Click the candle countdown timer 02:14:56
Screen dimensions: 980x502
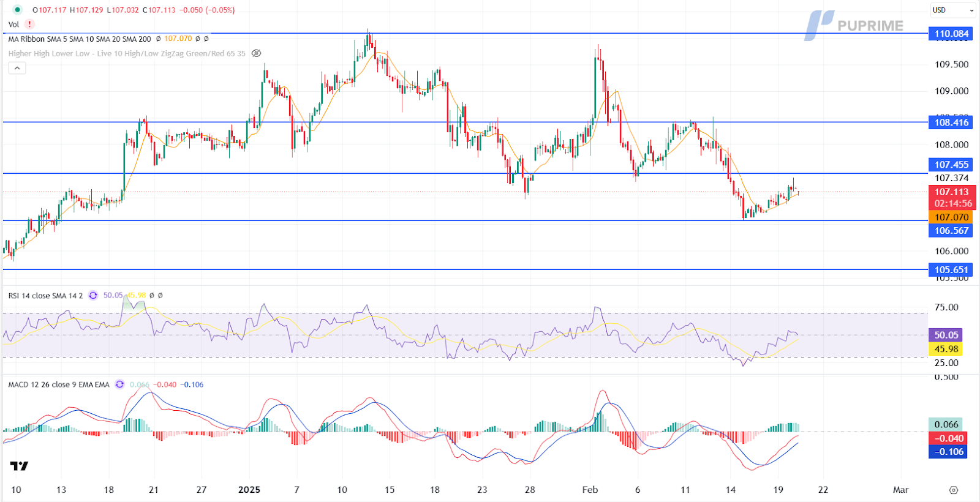(x=953, y=203)
